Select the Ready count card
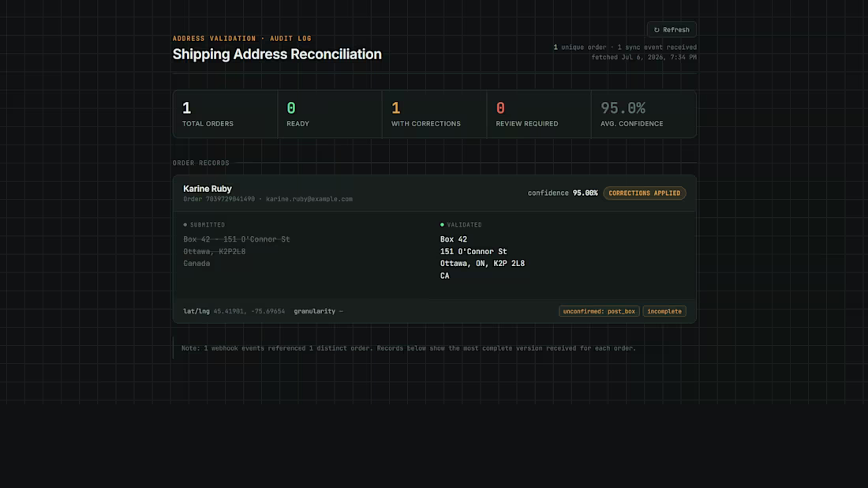Image resolution: width=868 pixels, height=488 pixels. 330,114
